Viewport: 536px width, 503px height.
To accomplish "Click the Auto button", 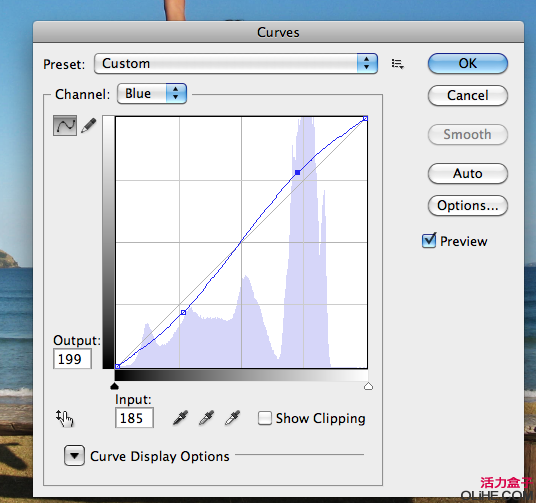I will coord(468,173).
